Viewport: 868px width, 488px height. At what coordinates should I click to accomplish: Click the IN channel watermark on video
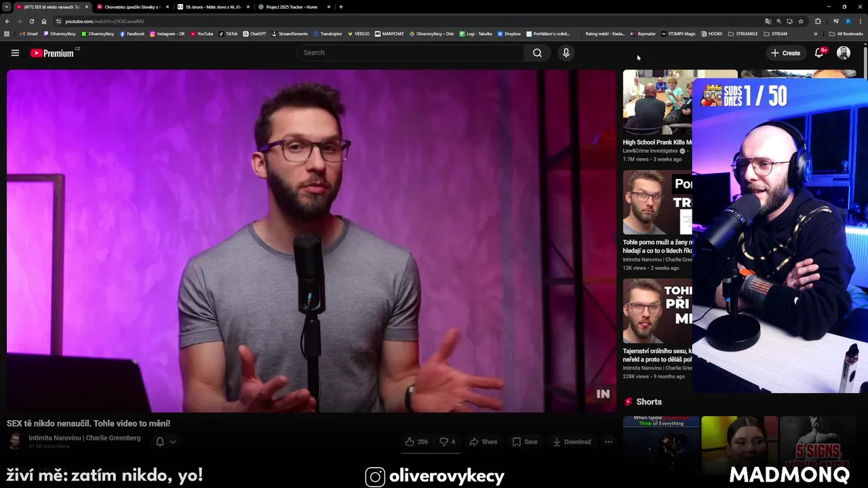603,394
